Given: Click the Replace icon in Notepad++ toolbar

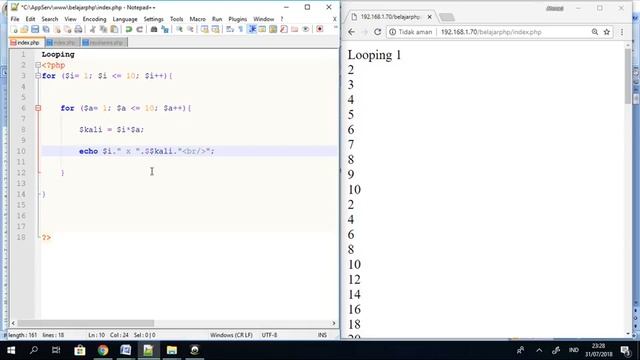Looking at the screenshot, I should click(x=164, y=29).
